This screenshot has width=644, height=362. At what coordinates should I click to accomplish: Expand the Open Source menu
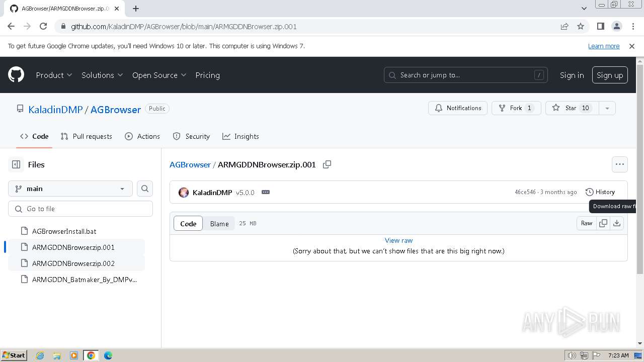159,75
